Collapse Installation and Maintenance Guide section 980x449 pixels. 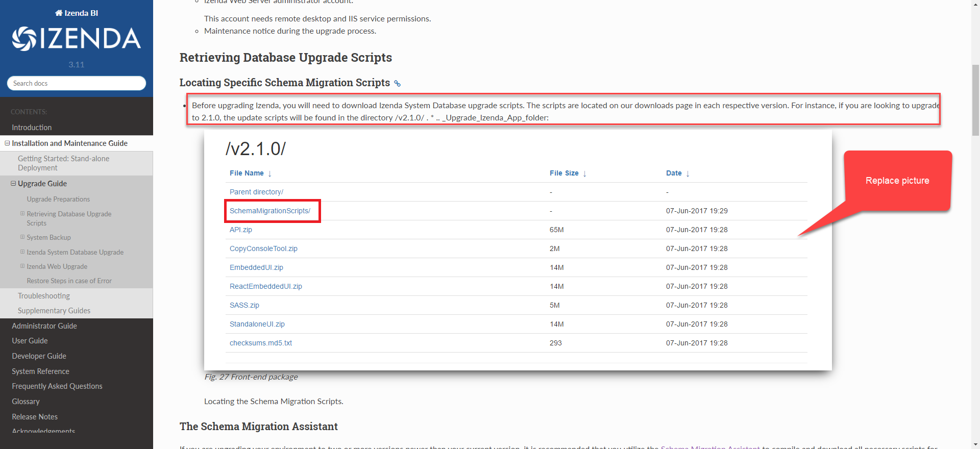point(7,143)
